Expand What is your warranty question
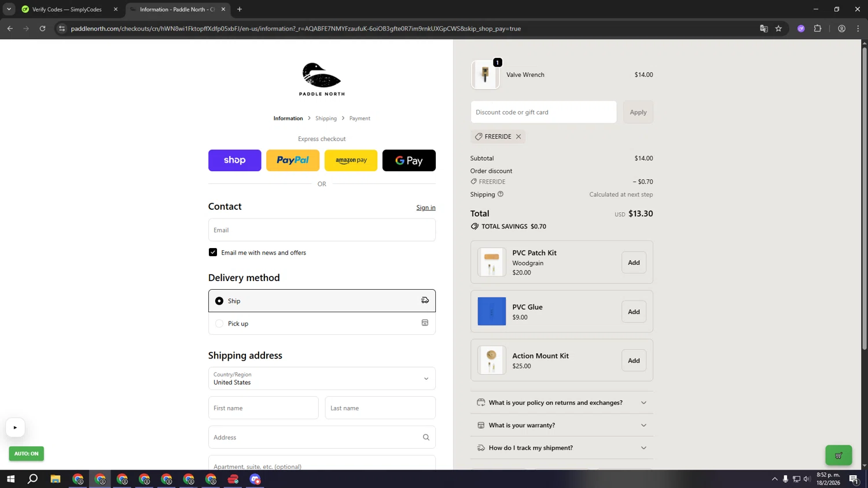 pyautogui.click(x=562, y=425)
